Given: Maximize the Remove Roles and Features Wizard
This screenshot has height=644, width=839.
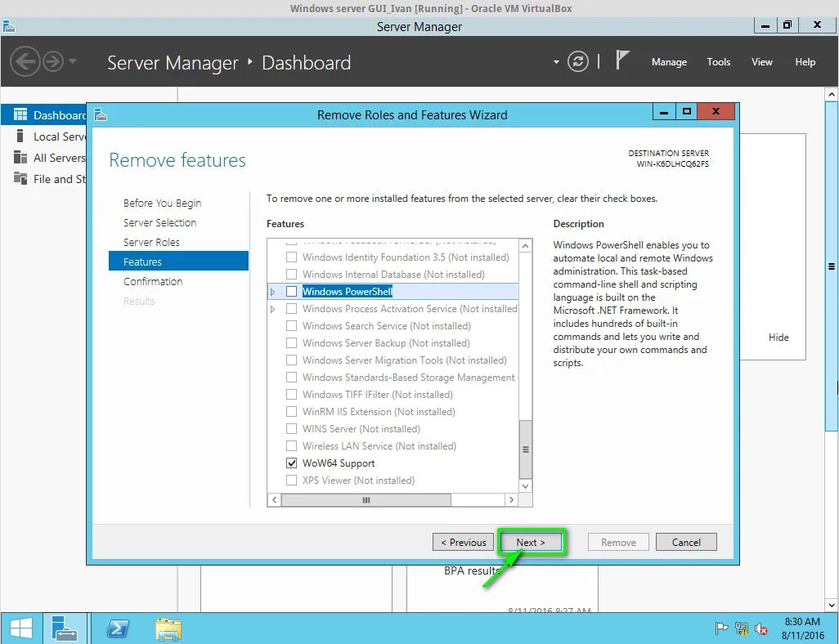Looking at the screenshot, I should pyautogui.click(x=687, y=111).
